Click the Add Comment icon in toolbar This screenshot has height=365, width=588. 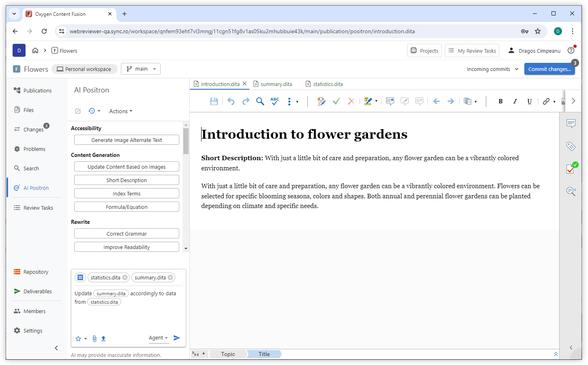coord(390,101)
